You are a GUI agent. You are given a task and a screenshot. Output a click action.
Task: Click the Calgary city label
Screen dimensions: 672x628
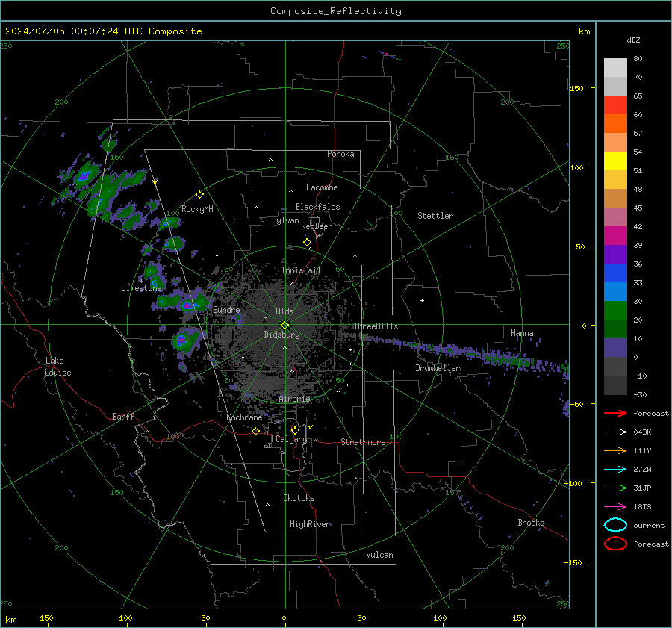(291, 439)
